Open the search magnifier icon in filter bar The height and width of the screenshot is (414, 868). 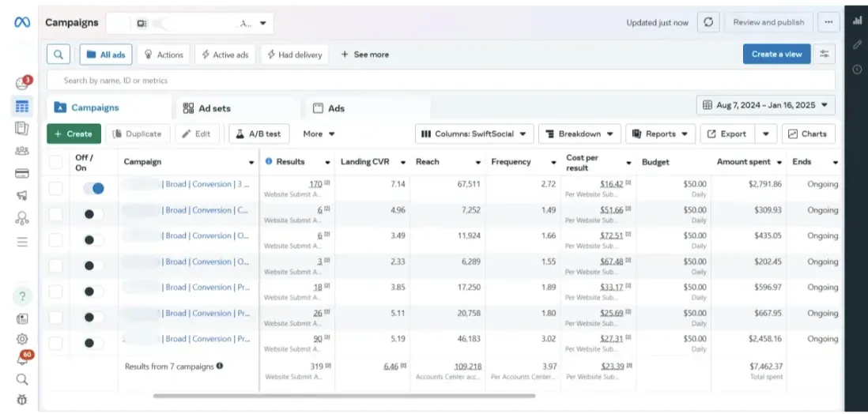(58, 55)
